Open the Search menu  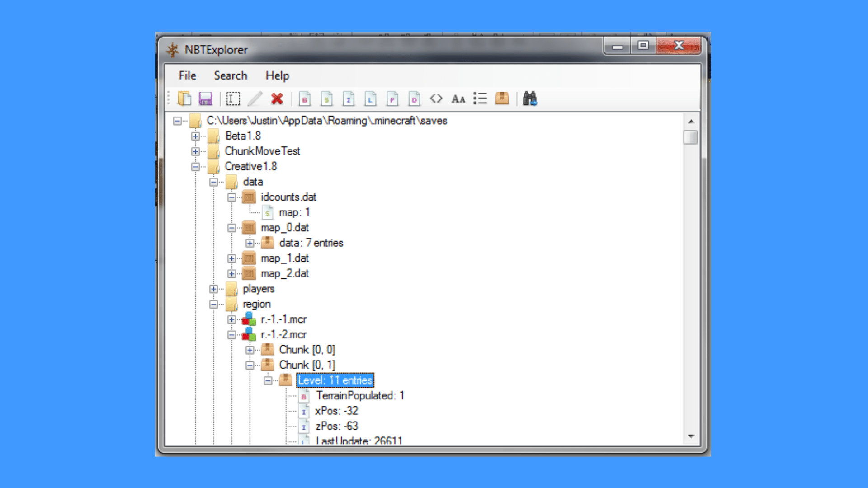coord(231,75)
